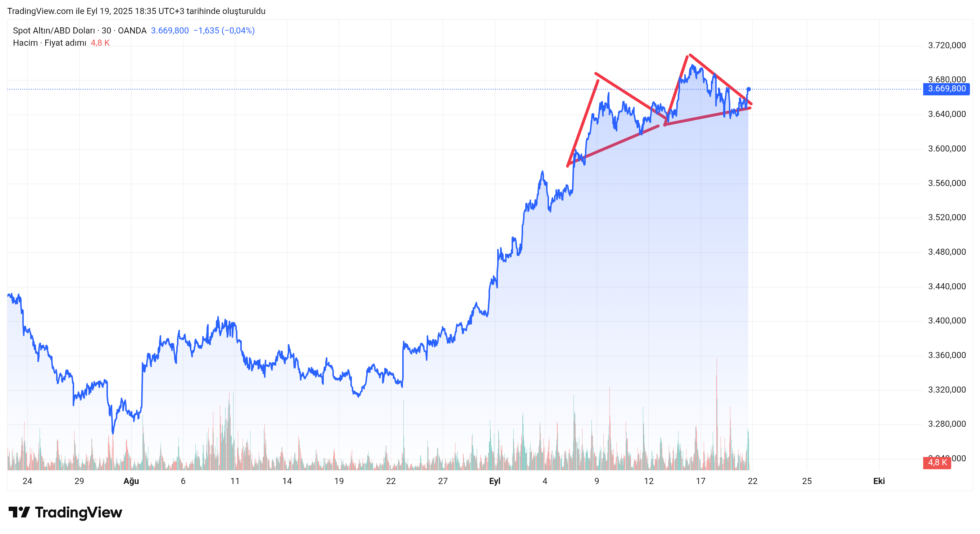
Task: Click the blue last-price dot on the chart line
Action: click(x=748, y=89)
